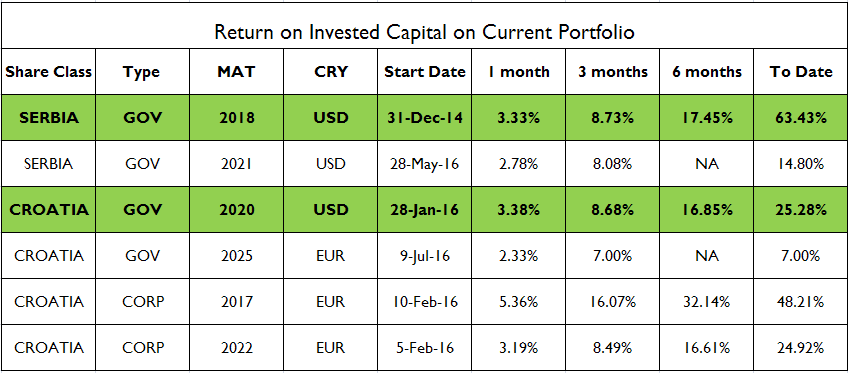Select the 32.14% six months cell
The height and width of the screenshot is (373, 848).
click(707, 302)
